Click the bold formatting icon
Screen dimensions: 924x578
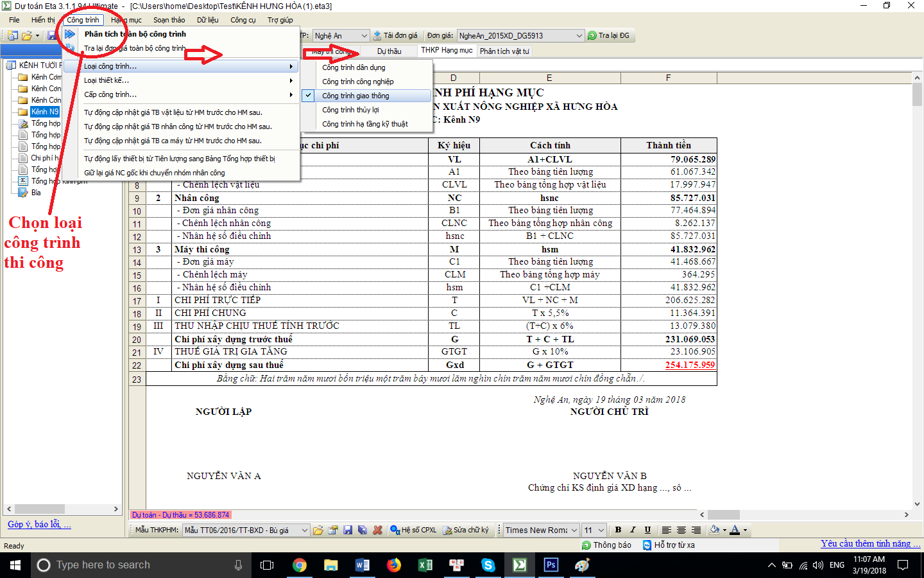click(618, 530)
